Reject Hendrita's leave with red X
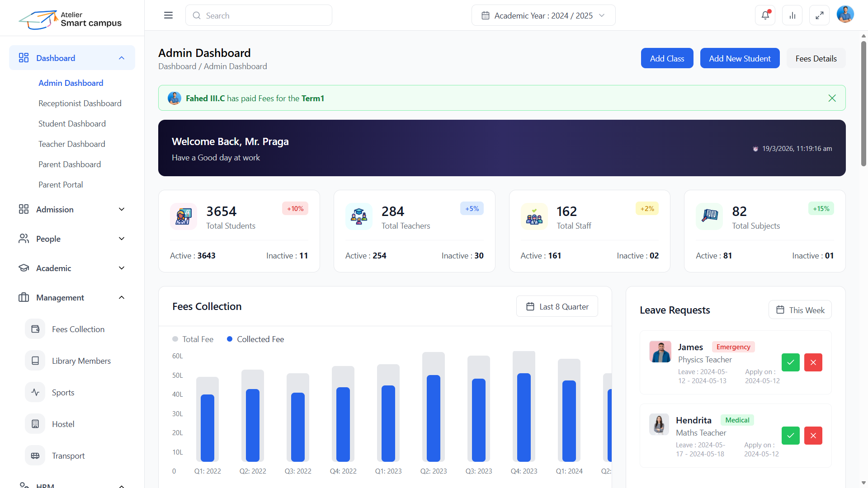The height and width of the screenshot is (488, 868). point(813,436)
